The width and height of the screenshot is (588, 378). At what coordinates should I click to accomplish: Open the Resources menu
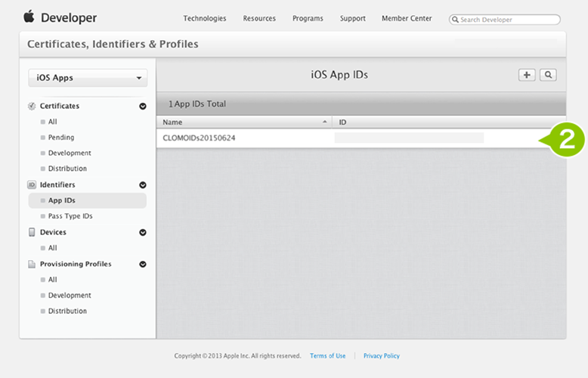[259, 18]
